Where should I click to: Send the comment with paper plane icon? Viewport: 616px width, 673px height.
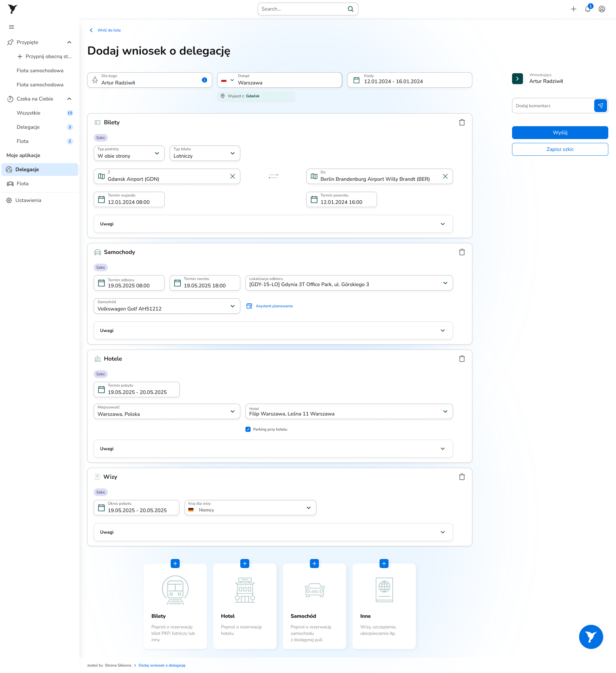pos(600,106)
